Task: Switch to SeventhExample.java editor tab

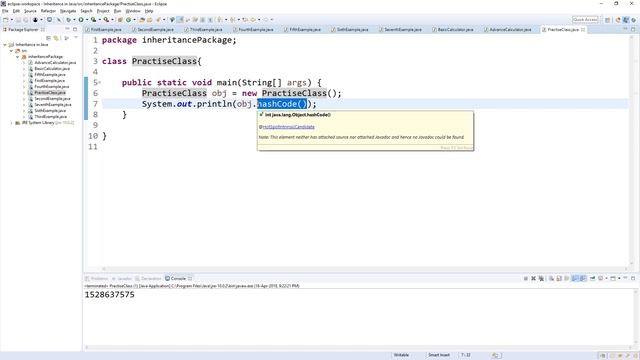Action: 400,29
